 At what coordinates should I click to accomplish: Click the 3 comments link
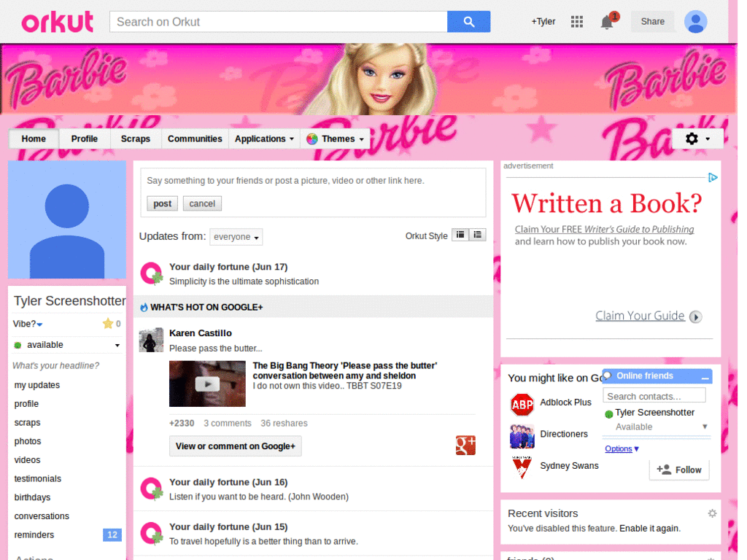(x=228, y=423)
